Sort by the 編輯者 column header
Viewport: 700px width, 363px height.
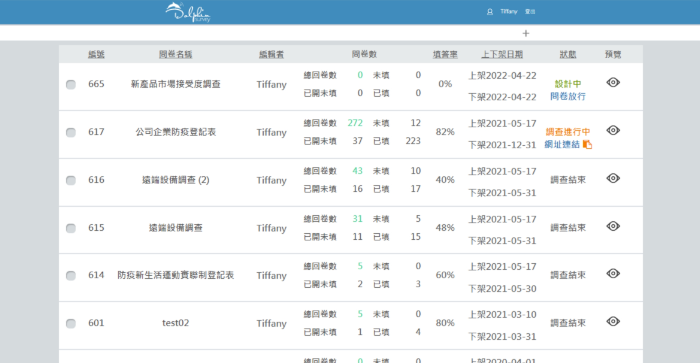pos(271,54)
